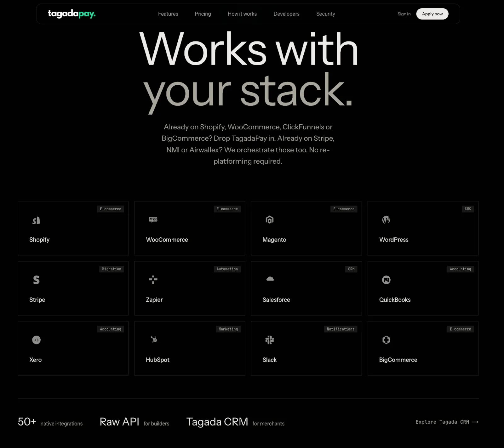
Task: Click the Zapier icon
Action: (x=153, y=280)
